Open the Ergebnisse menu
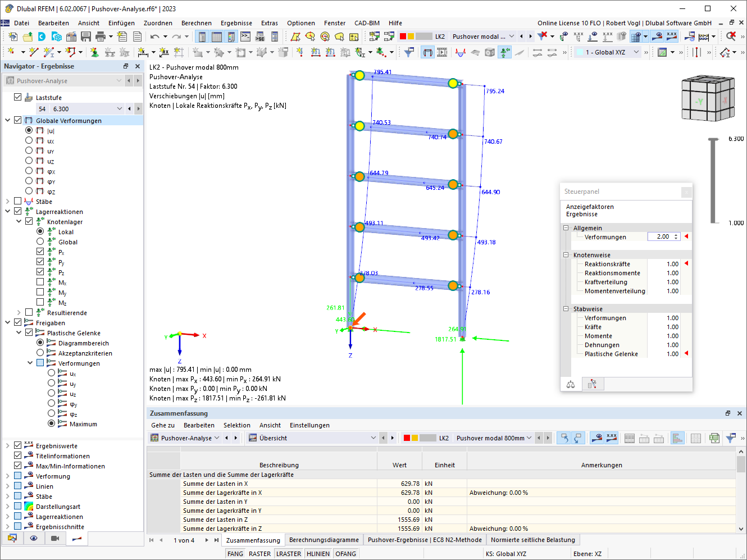This screenshot has height=560, width=747. [236, 23]
